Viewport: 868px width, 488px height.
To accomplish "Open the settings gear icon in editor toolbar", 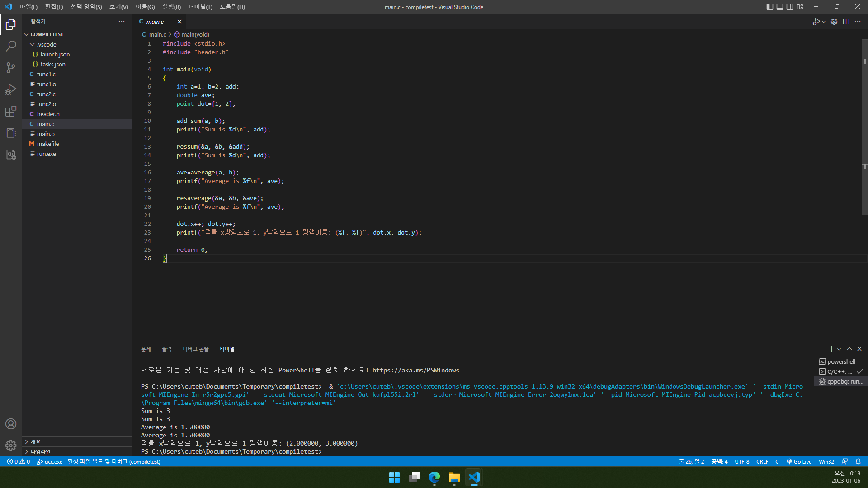I will point(834,22).
